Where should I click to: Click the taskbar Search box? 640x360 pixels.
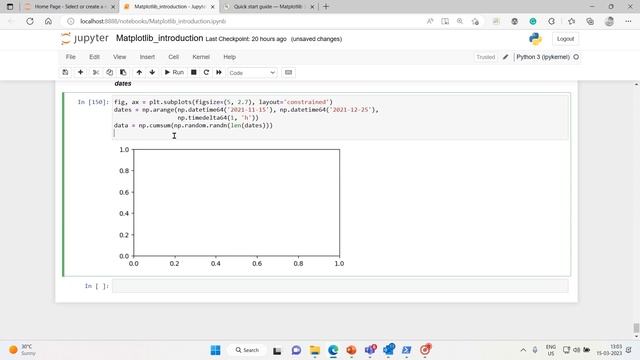[x=247, y=350]
